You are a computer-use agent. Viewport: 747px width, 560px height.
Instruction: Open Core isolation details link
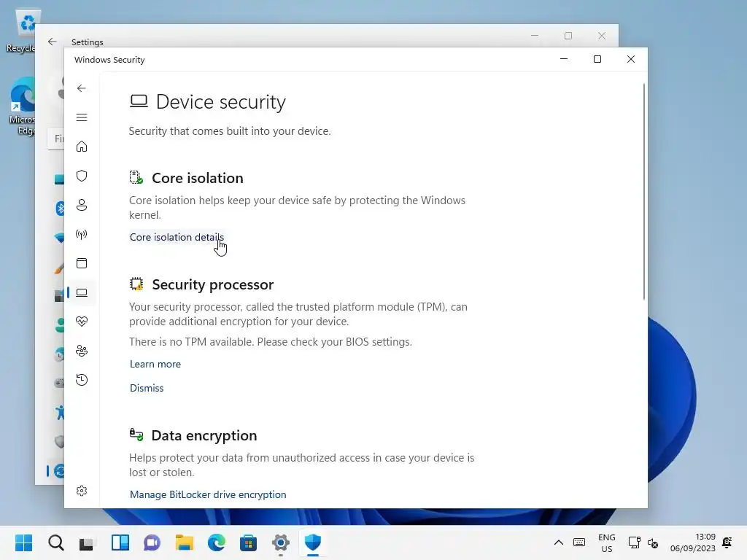(x=177, y=237)
